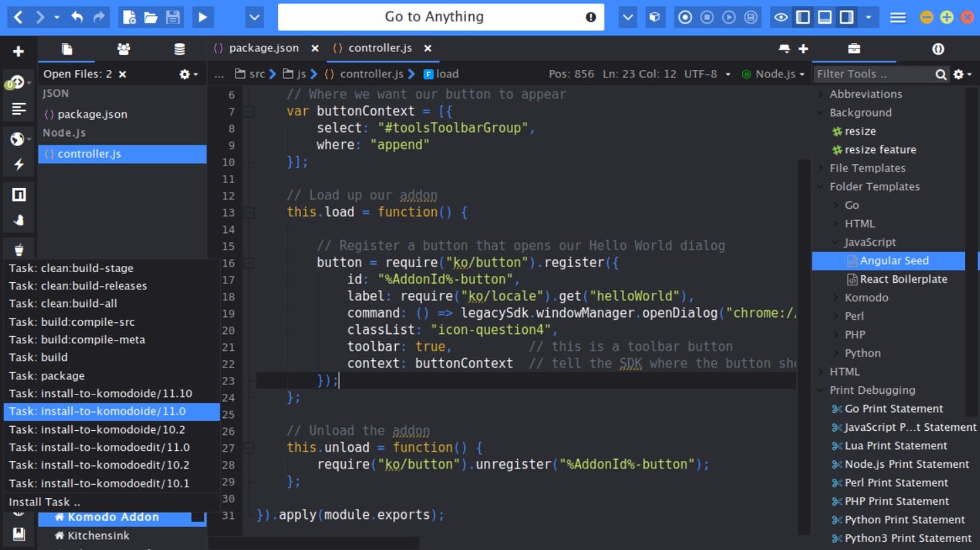The height and width of the screenshot is (550, 980).
Task: Click the open file folder icon
Action: coord(150,18)
